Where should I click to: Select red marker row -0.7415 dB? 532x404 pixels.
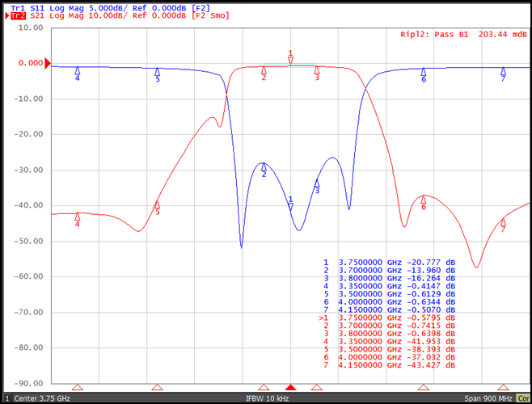tap(389, 326)
